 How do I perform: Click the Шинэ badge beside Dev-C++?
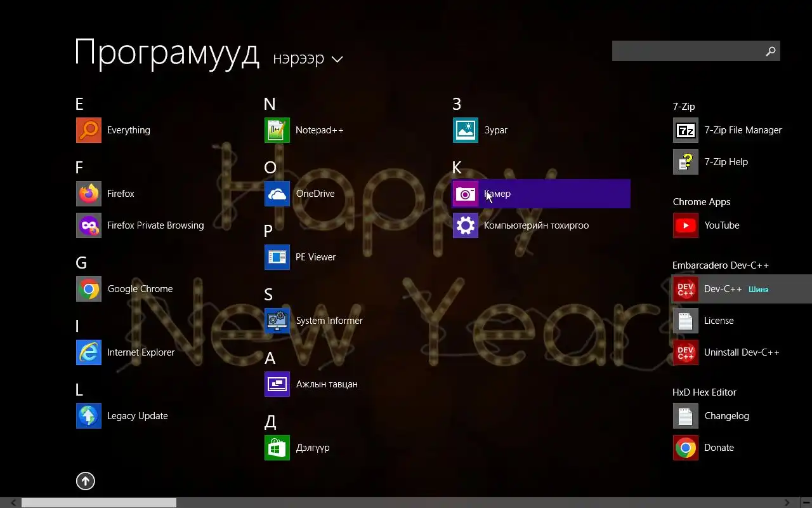[759, 290]
